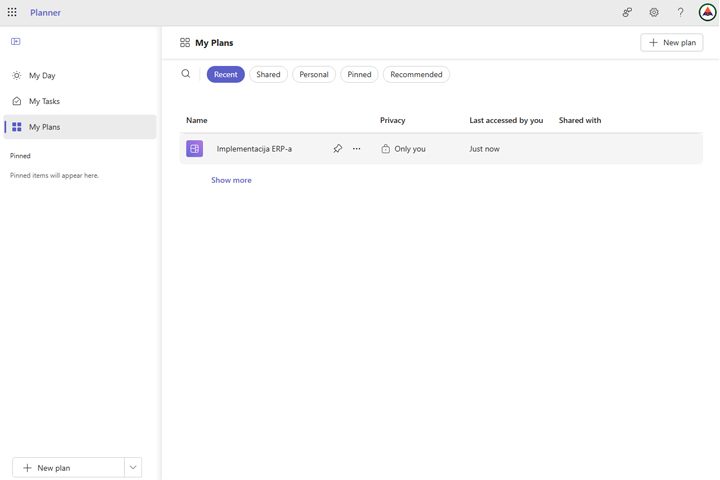Select the Recommended filter

[416, 75]
